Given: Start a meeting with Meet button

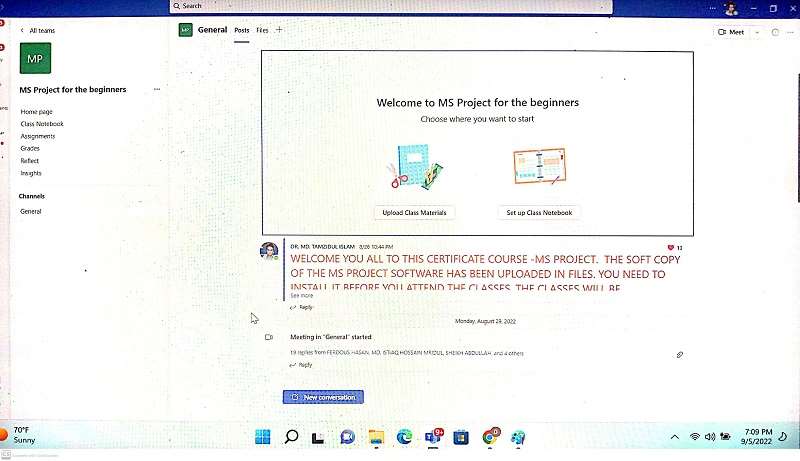Looking at the screenshot, I should pyautogui.click(x=731, y=32).
